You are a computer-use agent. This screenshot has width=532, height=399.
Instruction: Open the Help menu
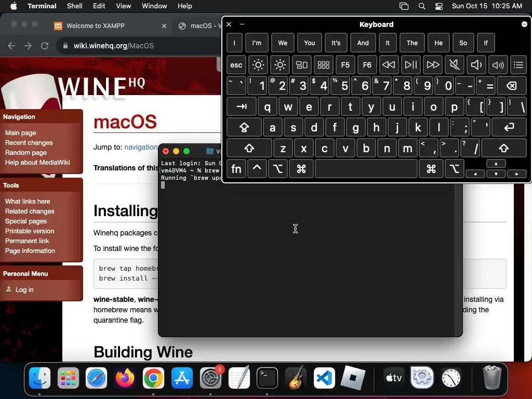[x=184, y=6]
